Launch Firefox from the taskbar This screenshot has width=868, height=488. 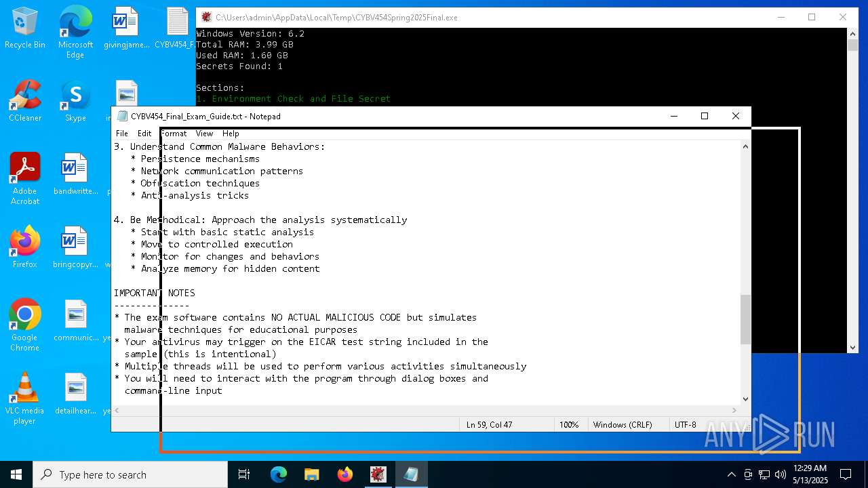tap(345, 474)
